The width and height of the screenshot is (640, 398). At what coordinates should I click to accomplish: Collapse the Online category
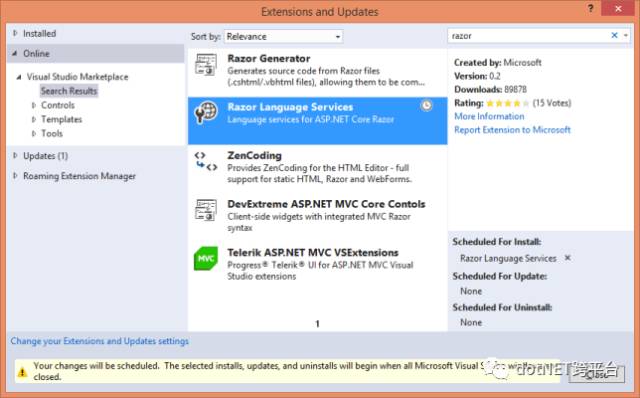pos(15,53)
